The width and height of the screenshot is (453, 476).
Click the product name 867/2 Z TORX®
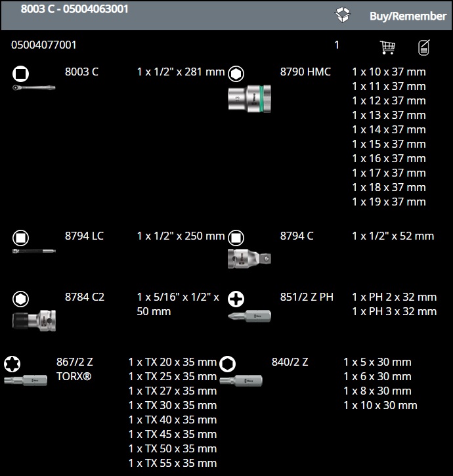[75, 369]
